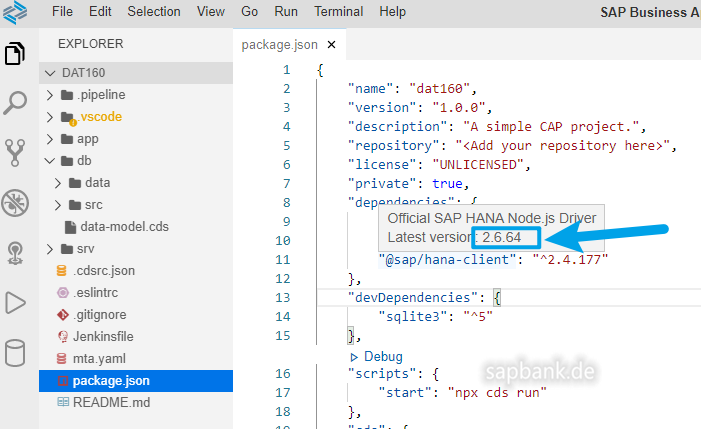Open the Source Control view icon
Screen dimensions: 701x429
(x=15, y=153)
